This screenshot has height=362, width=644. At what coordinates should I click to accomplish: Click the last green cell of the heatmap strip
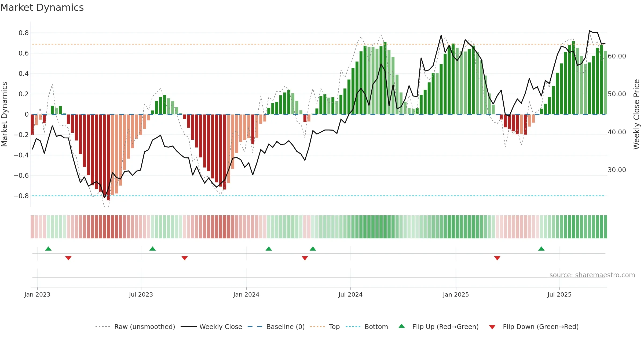point(605,227)
